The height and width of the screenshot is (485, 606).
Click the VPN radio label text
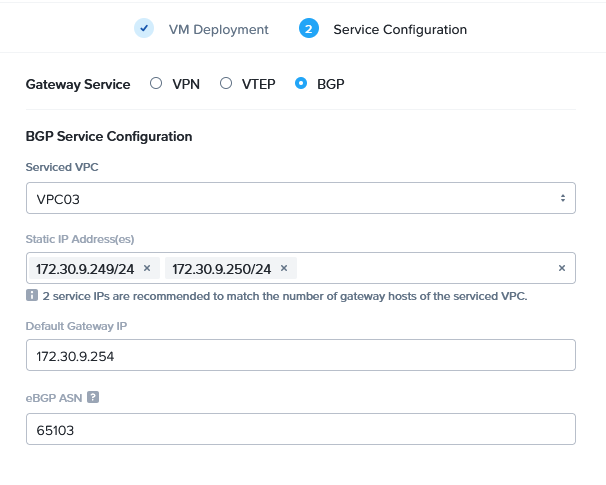pyautogui.click(x=186, y=84)
